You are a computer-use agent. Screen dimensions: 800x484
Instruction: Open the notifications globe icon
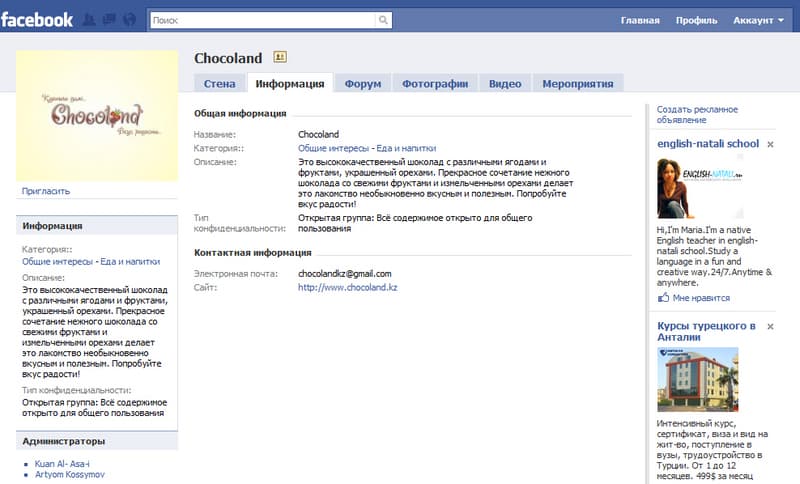(x=130, y=20)
